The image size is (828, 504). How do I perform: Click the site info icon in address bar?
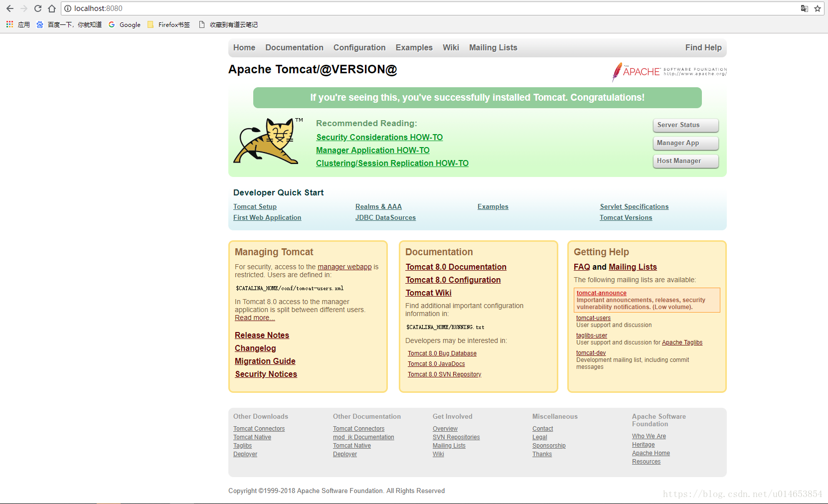coord(68,8)
